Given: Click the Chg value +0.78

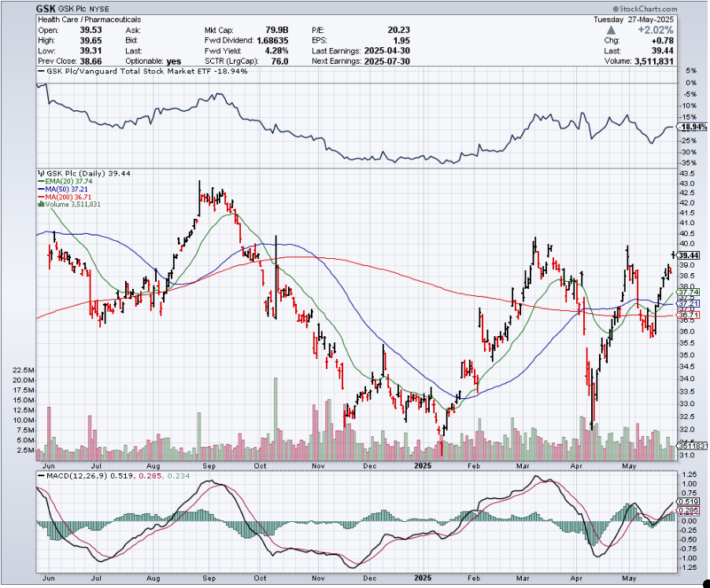Looking at the screenshot, I should pos(662,41).
